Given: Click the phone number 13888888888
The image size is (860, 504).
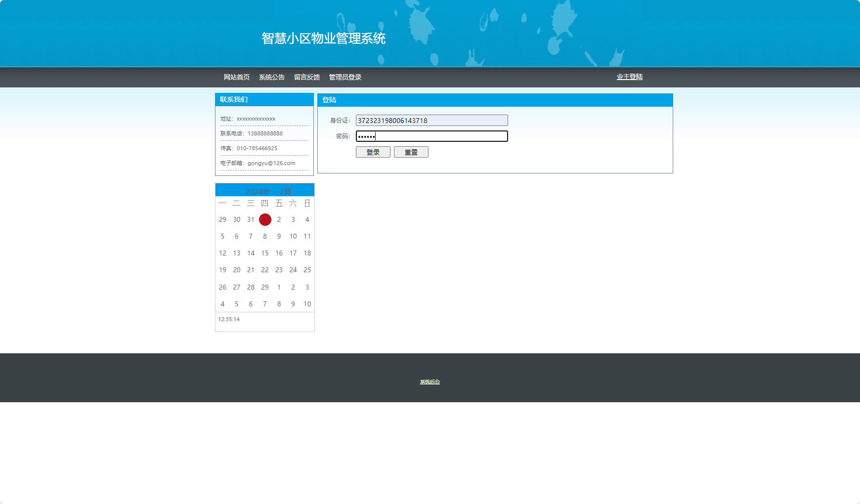Looking at the screenshot, I should 266,133.
